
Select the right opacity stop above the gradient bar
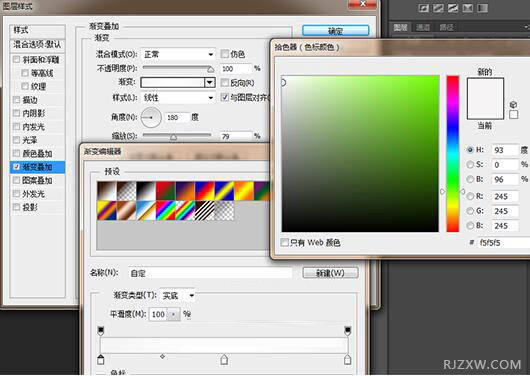[x=347, y=330]
